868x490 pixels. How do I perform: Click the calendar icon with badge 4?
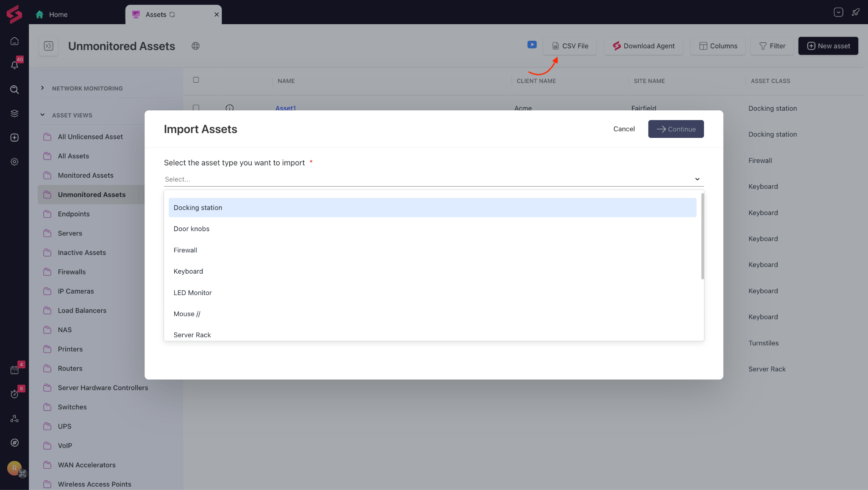pyautogui.click(x=14, y=370)
